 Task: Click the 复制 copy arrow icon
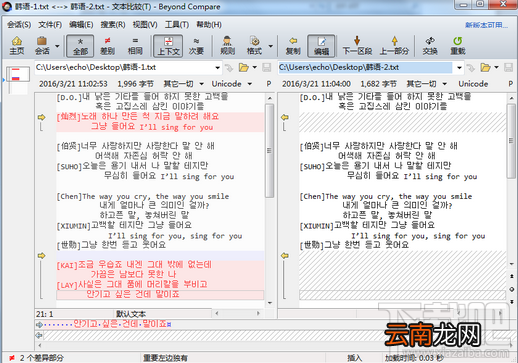point(293,41)
